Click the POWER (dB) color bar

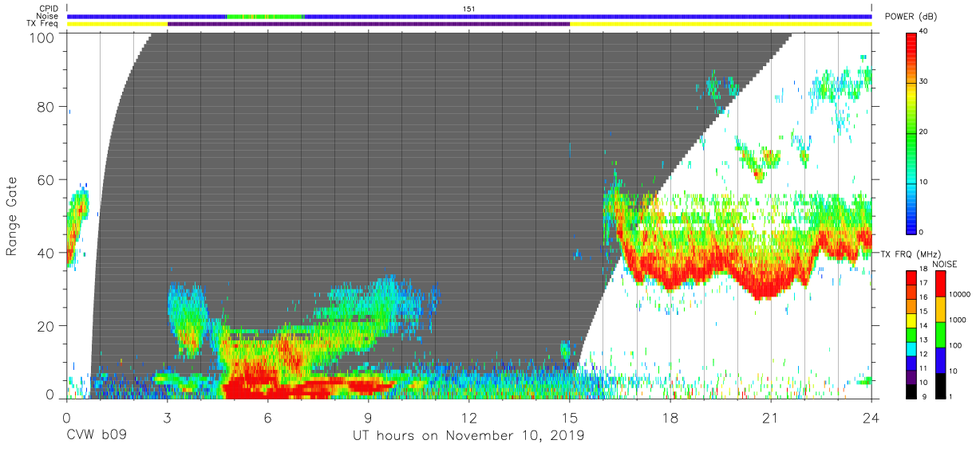point(911,132)
